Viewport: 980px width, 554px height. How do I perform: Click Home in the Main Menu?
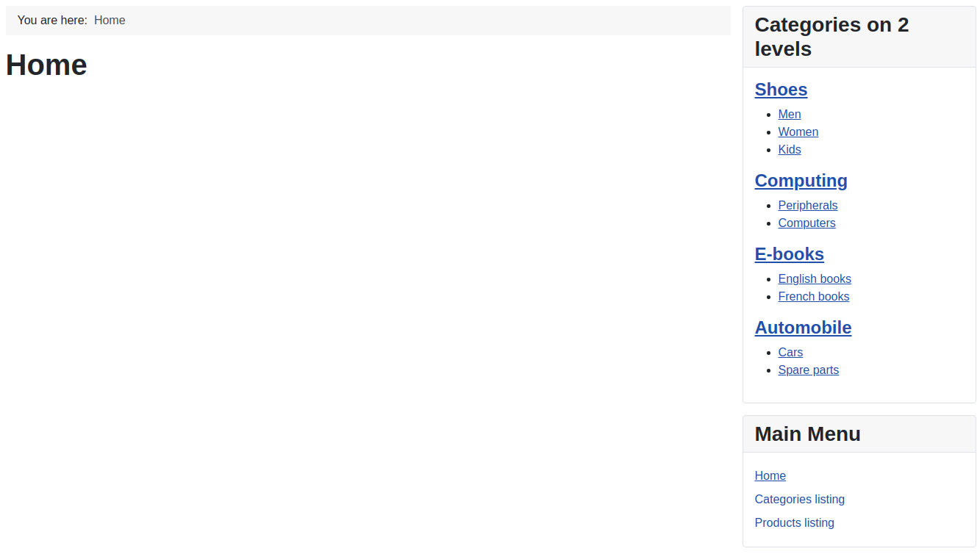(x=770, y=475)
